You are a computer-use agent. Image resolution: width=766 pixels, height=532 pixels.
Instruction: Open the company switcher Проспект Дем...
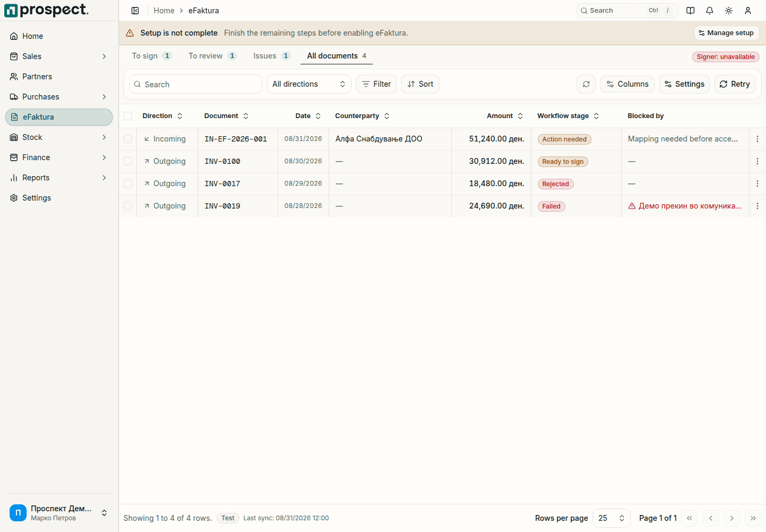pyautogui.click(x=59, y=513)
